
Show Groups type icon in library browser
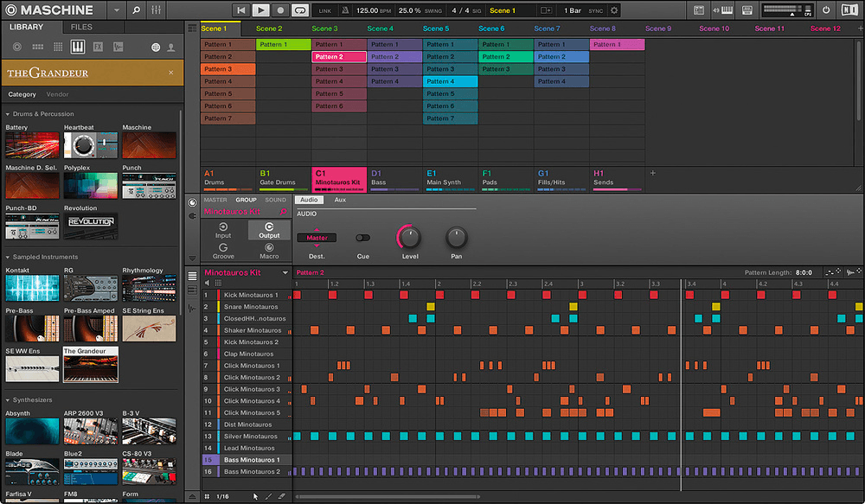[37, 47]
